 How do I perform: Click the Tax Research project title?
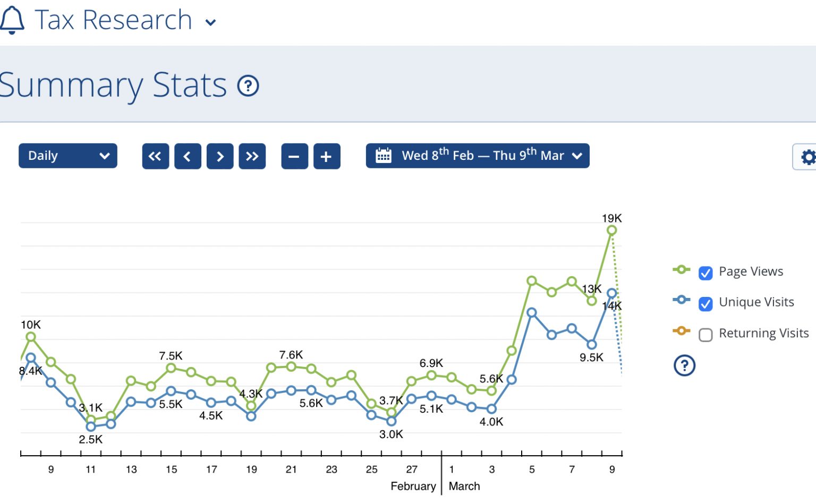click(113, 20)
